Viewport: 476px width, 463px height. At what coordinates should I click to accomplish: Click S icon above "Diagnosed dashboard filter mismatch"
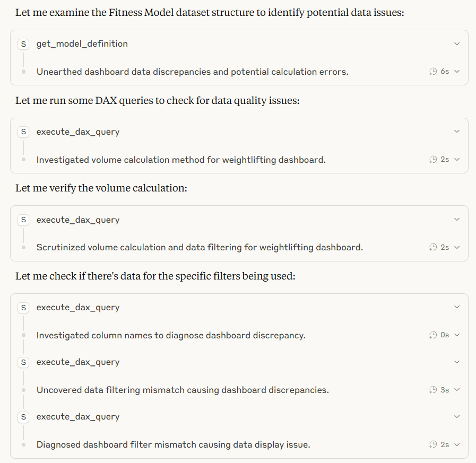(23, 417)
